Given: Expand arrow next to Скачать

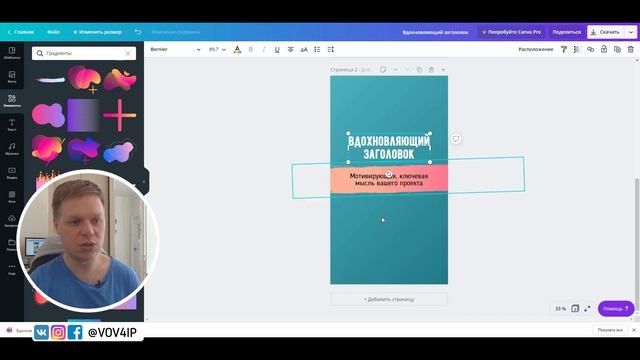Looking at the screenshot, I should tap(631, 32).
